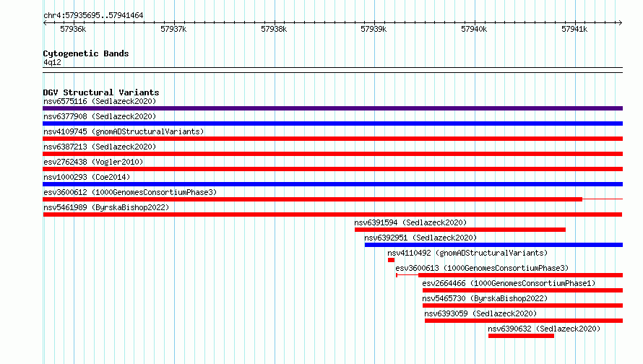Open the nsv6392951 (Sedlazeck2020) label
643x364 pixels.
(420, 238)
